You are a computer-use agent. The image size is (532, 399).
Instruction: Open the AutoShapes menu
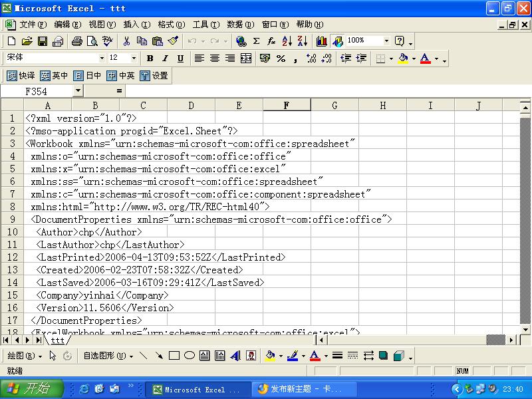(108, 356)
